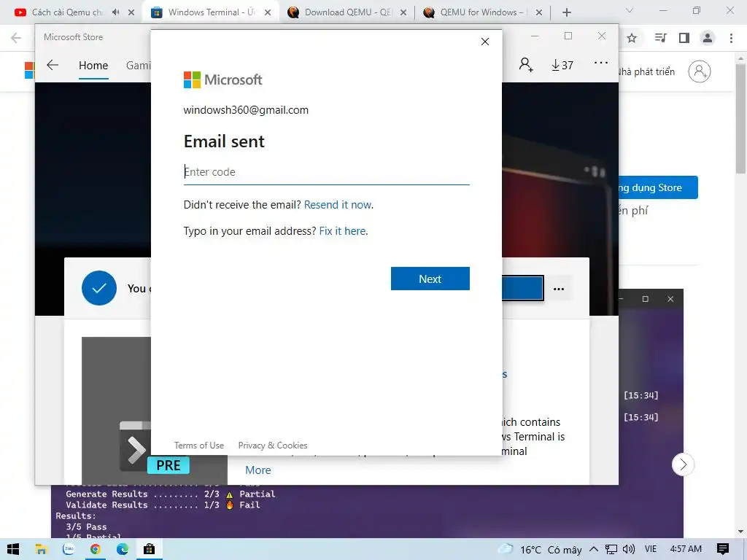Screen dimensions: 747x560
Task: Click the Enter code input field
Action: 326,172
